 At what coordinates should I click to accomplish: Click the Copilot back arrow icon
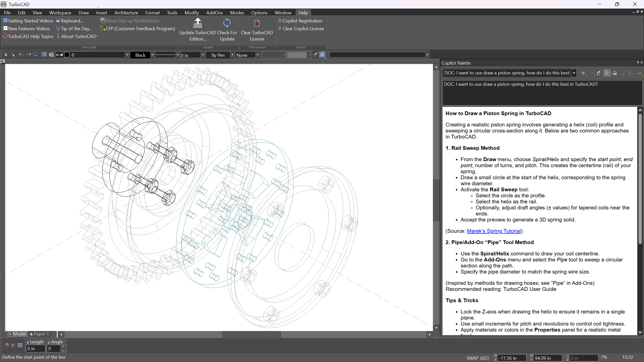pos(584,73)
